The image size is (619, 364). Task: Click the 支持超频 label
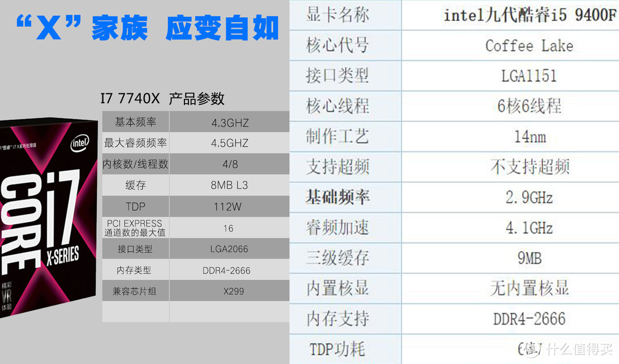[x=338, y=167]
